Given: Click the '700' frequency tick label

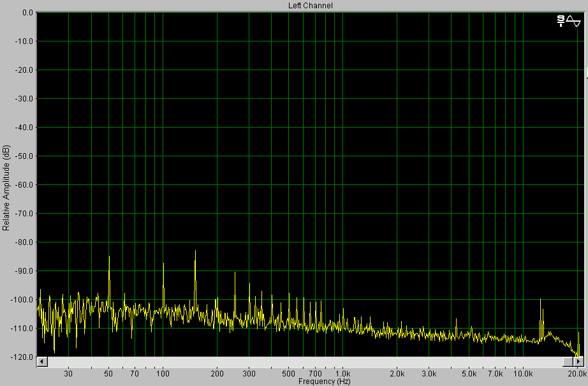Looking at the screenshot, I should 316,374.
